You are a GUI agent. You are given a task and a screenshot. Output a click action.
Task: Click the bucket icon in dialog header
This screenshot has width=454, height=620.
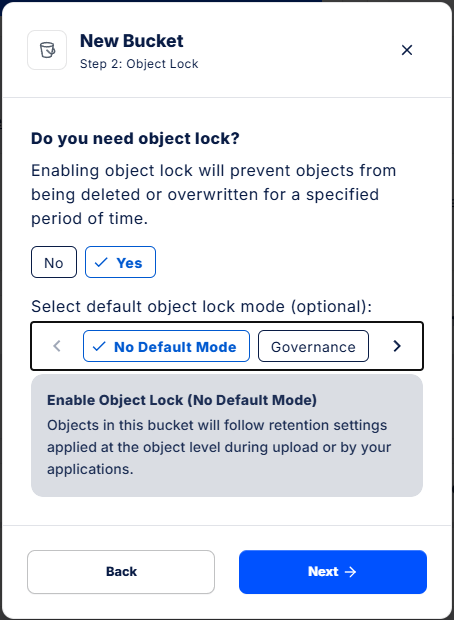[47, 50]
